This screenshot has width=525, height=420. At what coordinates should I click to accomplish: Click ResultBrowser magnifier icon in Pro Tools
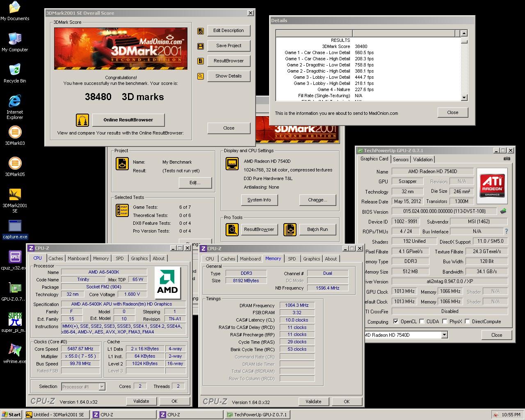232,229
